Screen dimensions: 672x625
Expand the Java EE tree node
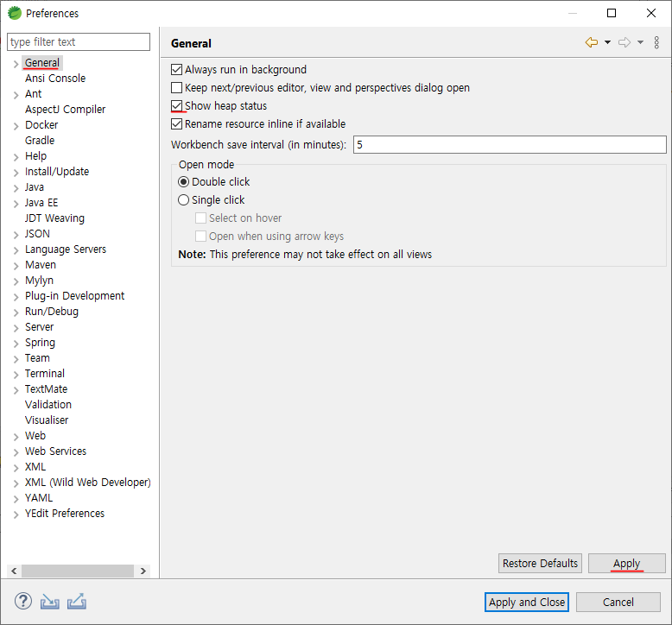(x=16, y=204)
